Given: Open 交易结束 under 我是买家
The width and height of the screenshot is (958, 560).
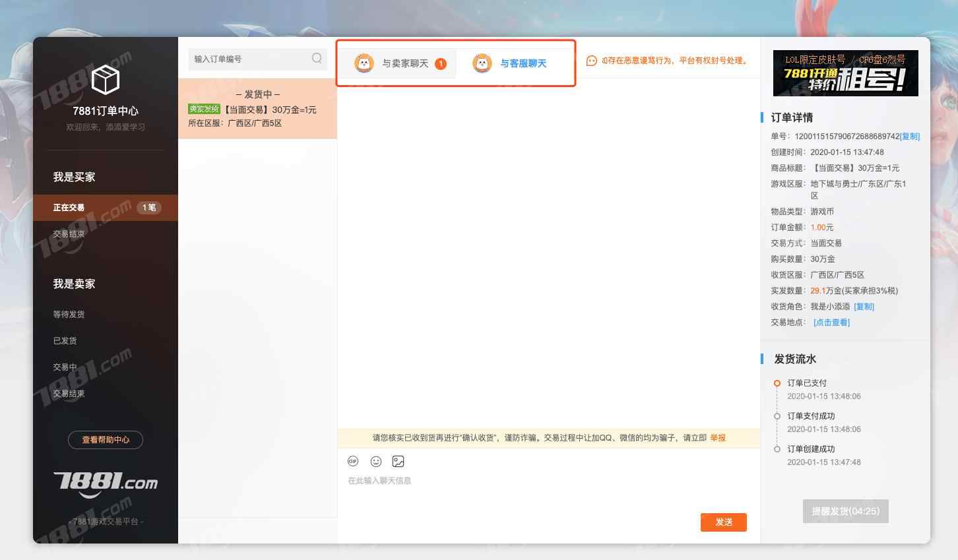Looking at the screenshot, I should (69, 234).
